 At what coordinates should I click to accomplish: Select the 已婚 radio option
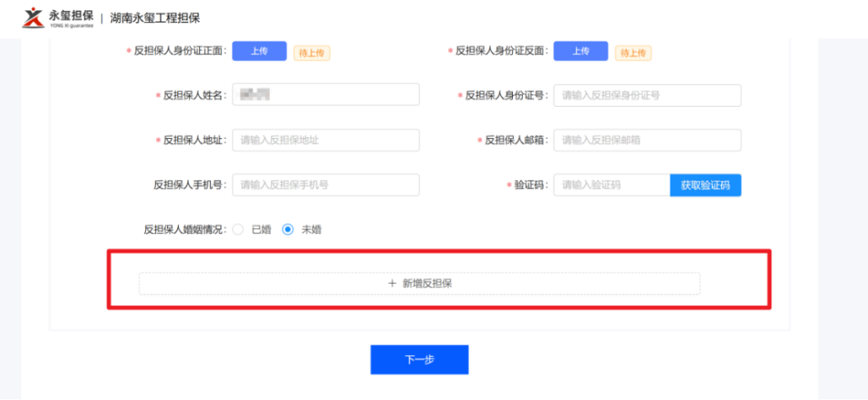(x=238, y=230)
